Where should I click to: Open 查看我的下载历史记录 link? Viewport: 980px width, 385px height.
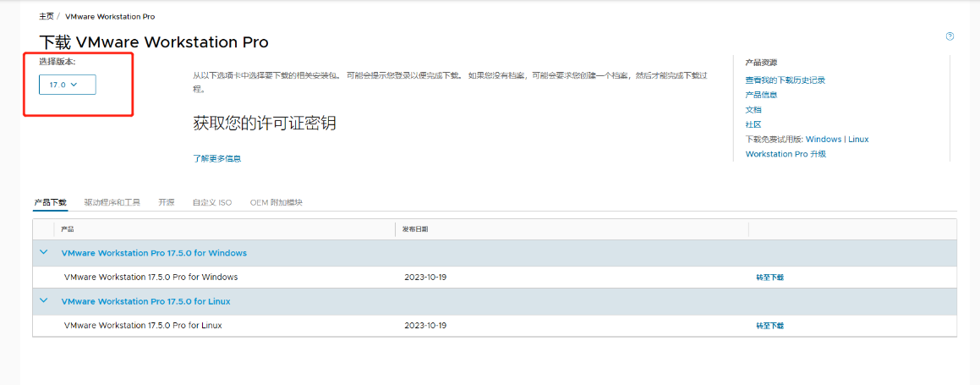point(786,80)
